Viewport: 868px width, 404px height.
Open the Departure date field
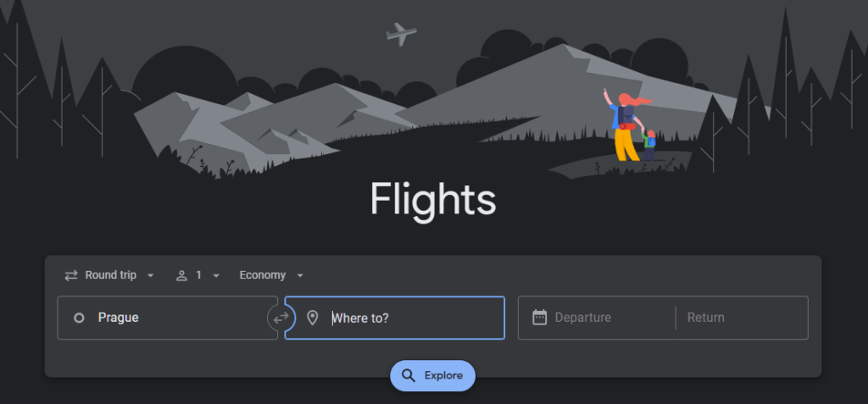tap(597, 318)
